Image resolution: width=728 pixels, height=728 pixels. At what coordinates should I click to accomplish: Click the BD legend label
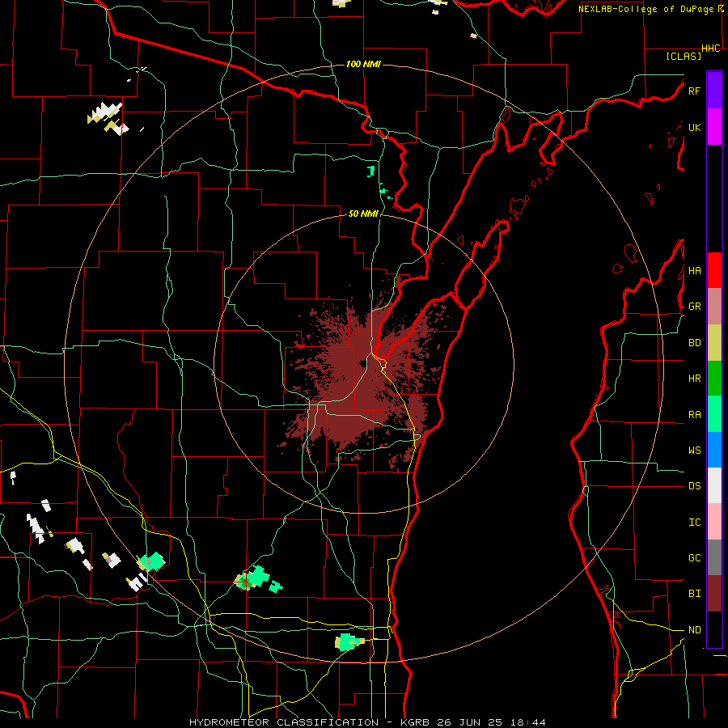[694, 343]
